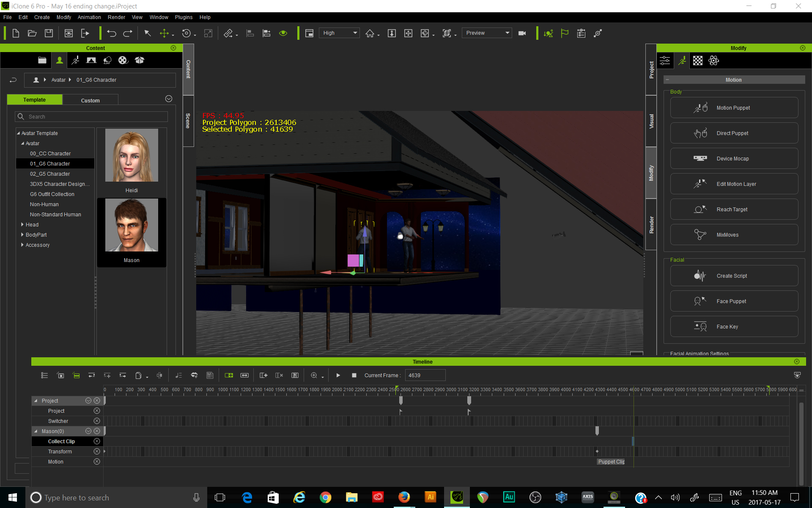
Task: Click the Create Script button
Action: coord(734,276)
